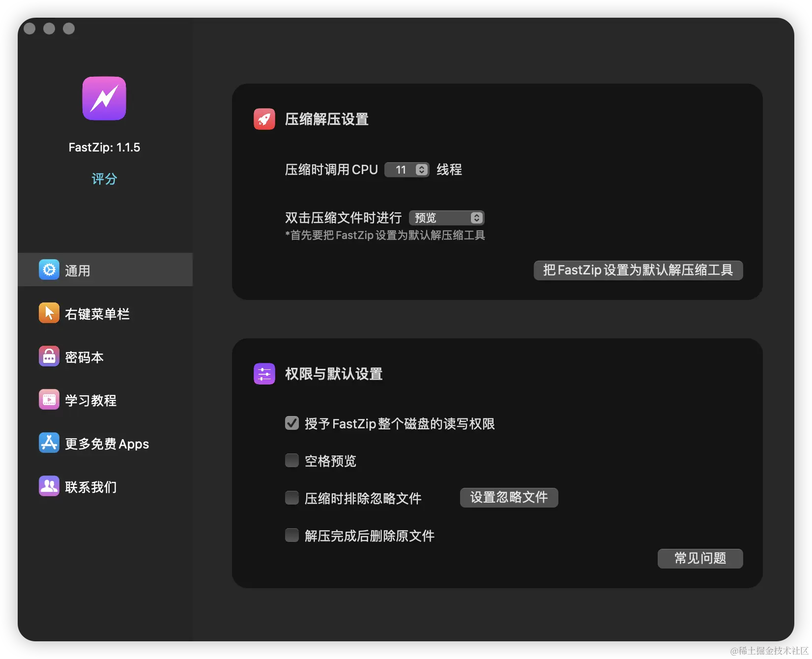Click the rocket icon on 压缩解压设置 panel
The width and height of the screenshot is (812, 659).
pos(264,119)
